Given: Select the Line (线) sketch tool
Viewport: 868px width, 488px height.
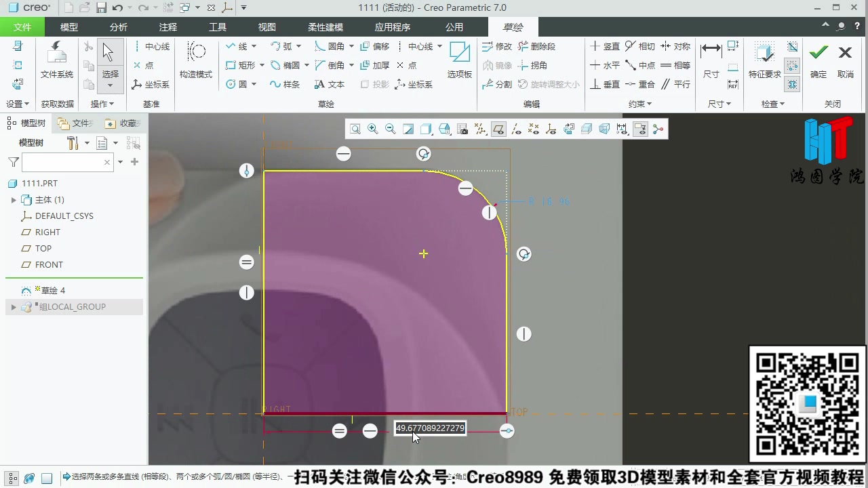Looking at the screenshot, I should (x=237, y=47).
